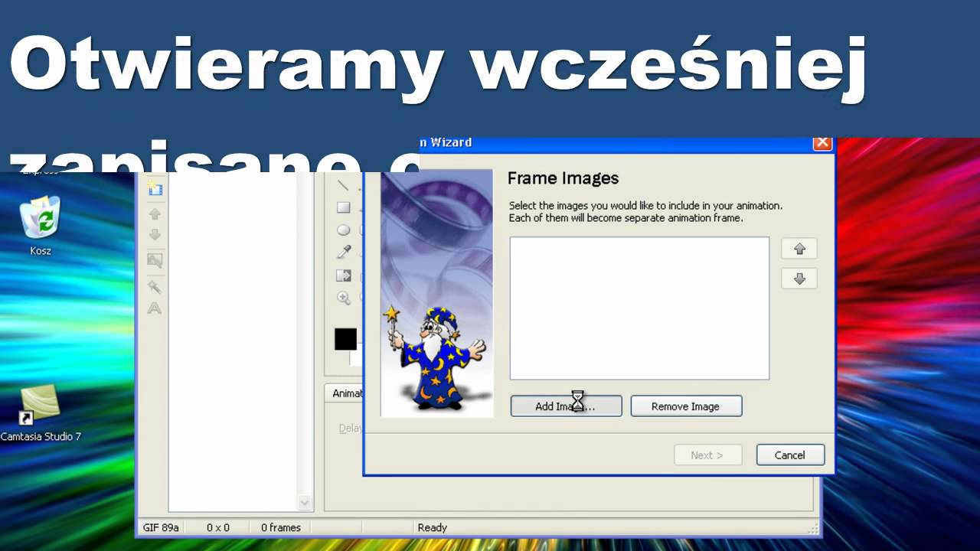Viewport: 980px width, 551px height.
Task: Click the image picture icon in frames toolbar
Action: pyautogui.click(x=155, y=261)
